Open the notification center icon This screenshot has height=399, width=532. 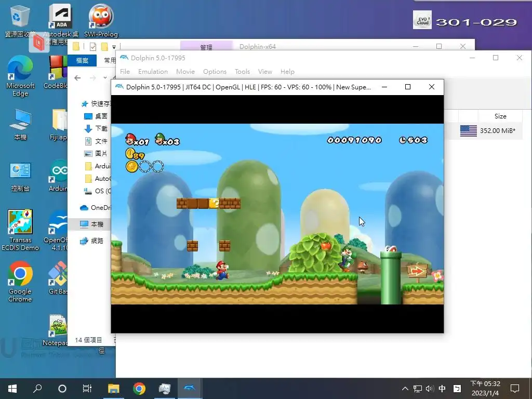point(515,389)
